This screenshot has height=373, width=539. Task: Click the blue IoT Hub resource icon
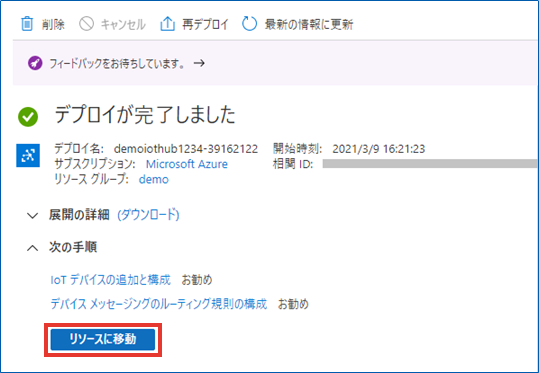[x=28, y=155]
